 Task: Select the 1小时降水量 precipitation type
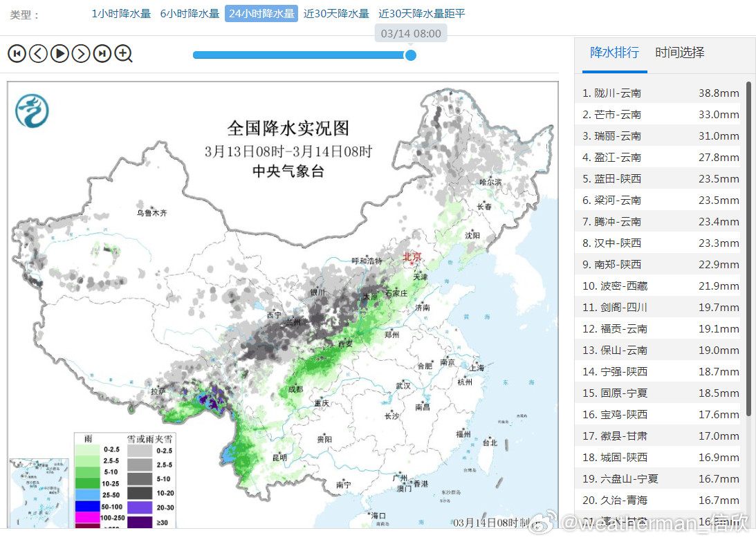tap(120, 12)
